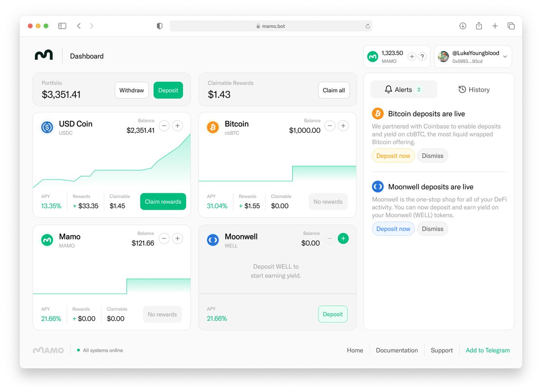Click the Bitcoin token icon

pos(213,127)
